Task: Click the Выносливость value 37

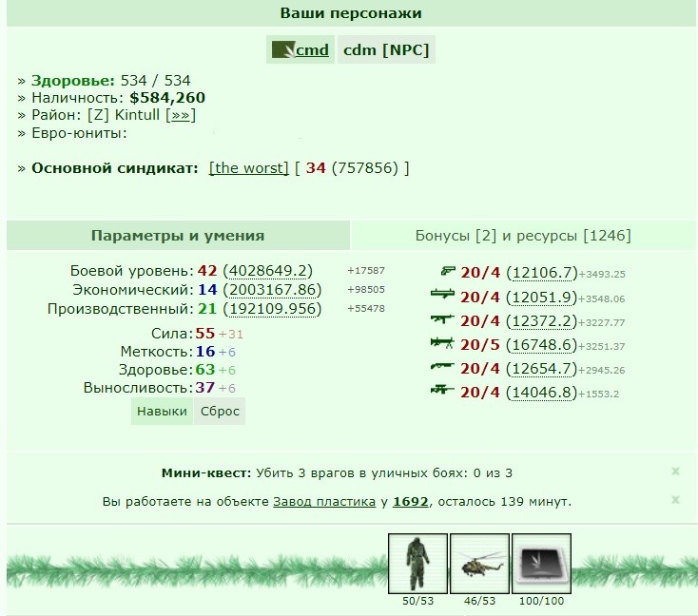Action: (204, 388)
